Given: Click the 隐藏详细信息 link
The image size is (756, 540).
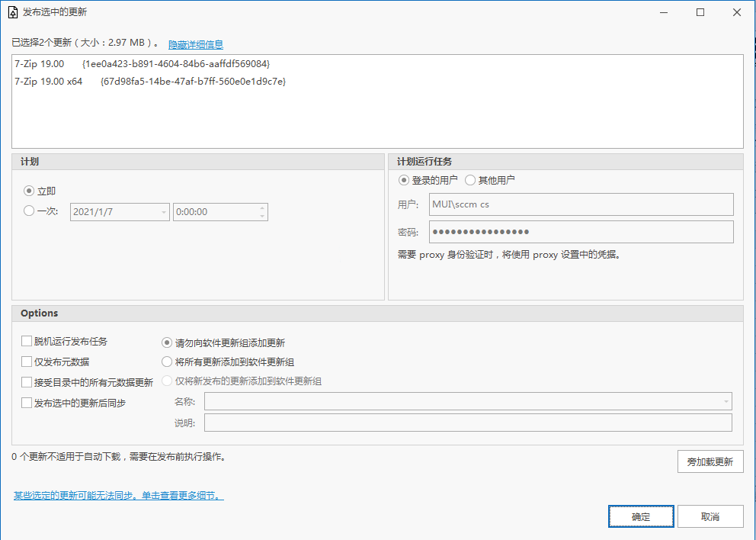Looking at the screenshot, I should [x=196, y=44].
